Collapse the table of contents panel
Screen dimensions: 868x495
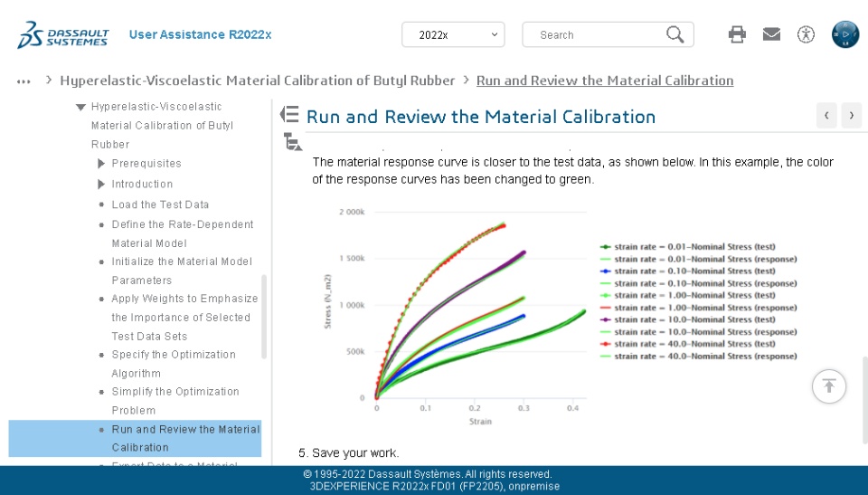289,114
